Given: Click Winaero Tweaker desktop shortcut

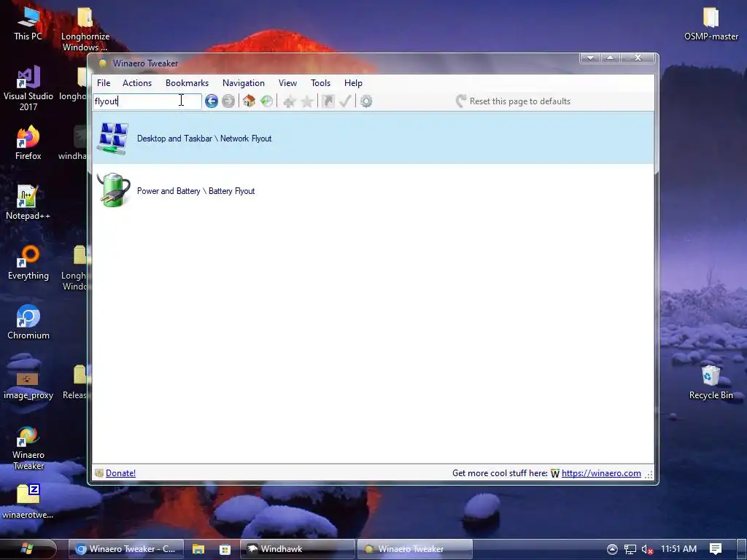Looking at the screenshot, I should (x=28, y=448).
